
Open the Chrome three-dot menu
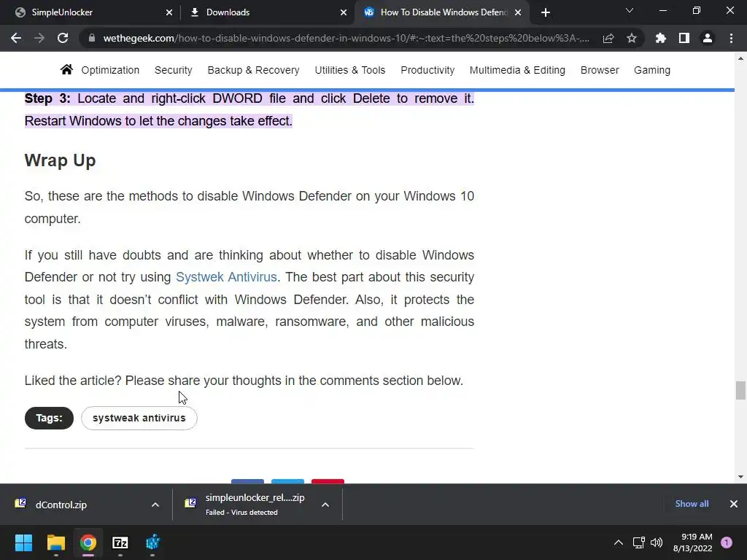(x=731, y=38)
